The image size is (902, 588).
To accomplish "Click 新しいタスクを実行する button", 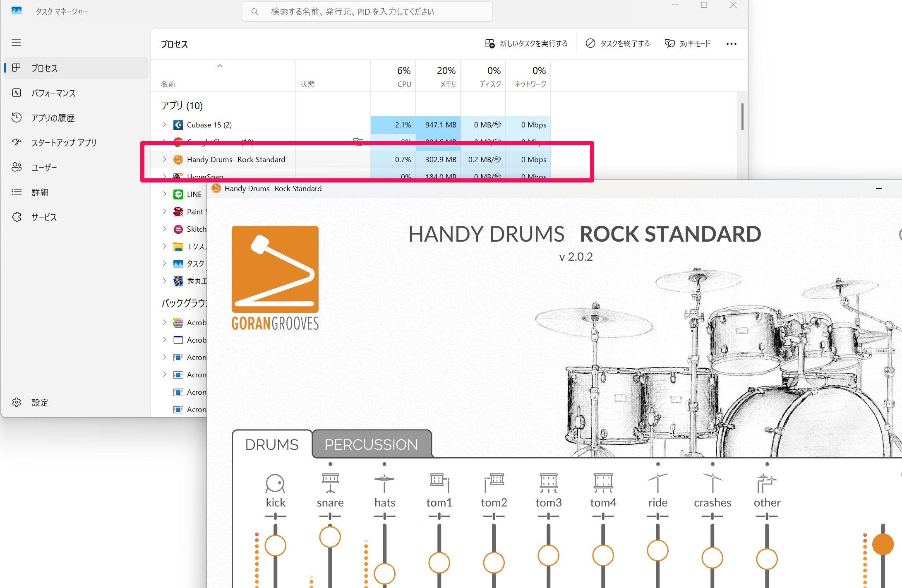I will (526, 43).
